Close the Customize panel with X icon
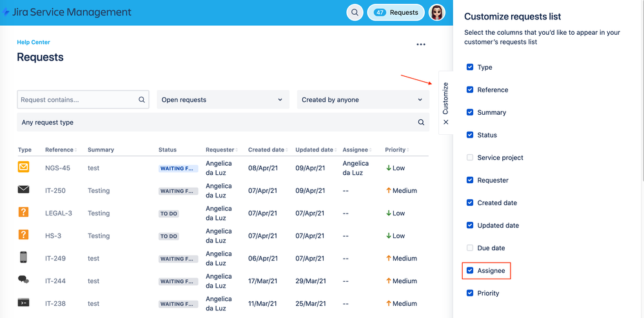644x318 pixels. click(446, 122)
